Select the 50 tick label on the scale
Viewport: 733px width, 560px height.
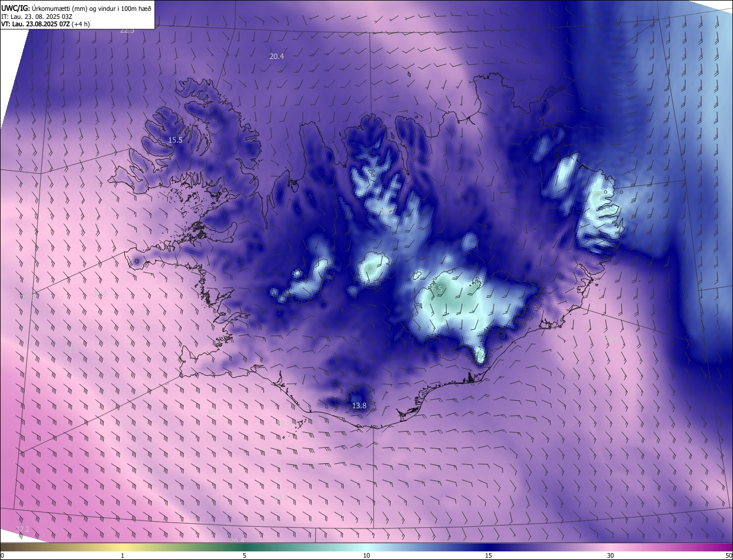pos(728,556)
